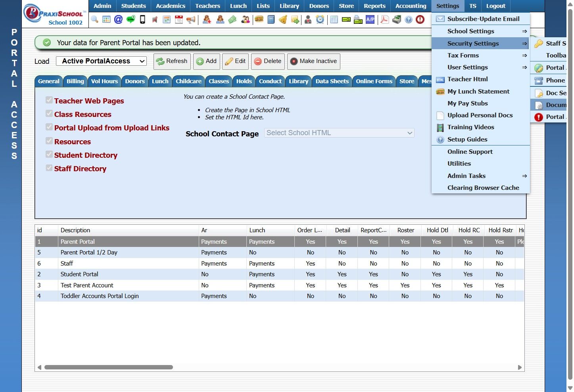This screenshot has height=392, width=574.
Task: Open the Active PortalAccess load dropdown
Action: (102, 61)
